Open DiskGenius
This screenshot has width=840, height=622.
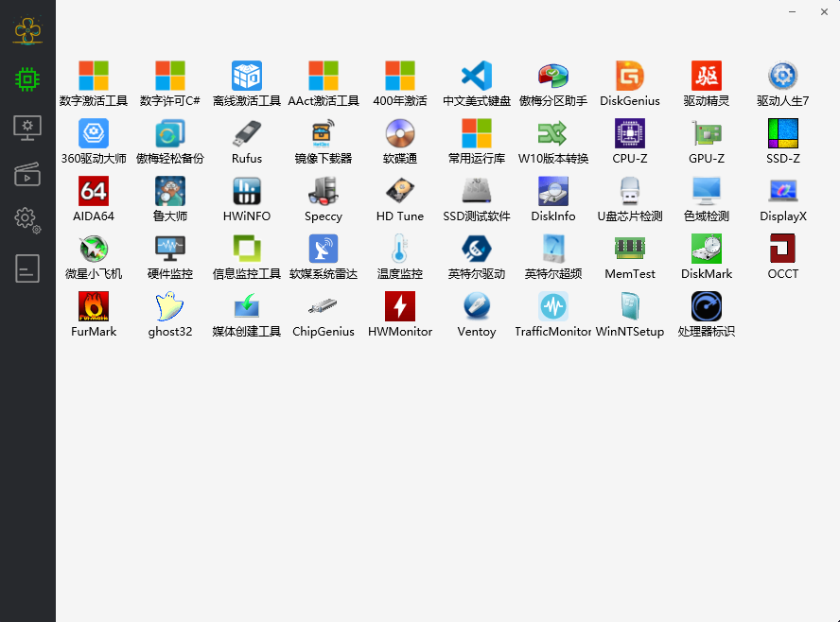630,84
